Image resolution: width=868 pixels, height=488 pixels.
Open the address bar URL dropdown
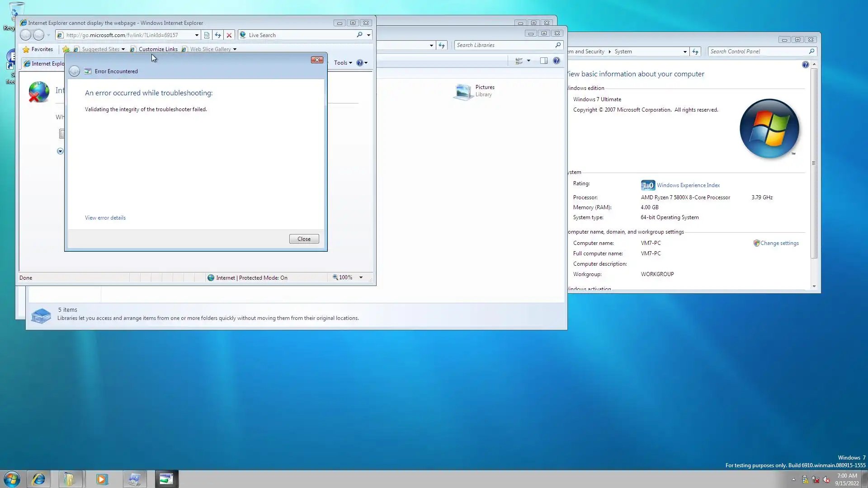(x=197, y=35)
